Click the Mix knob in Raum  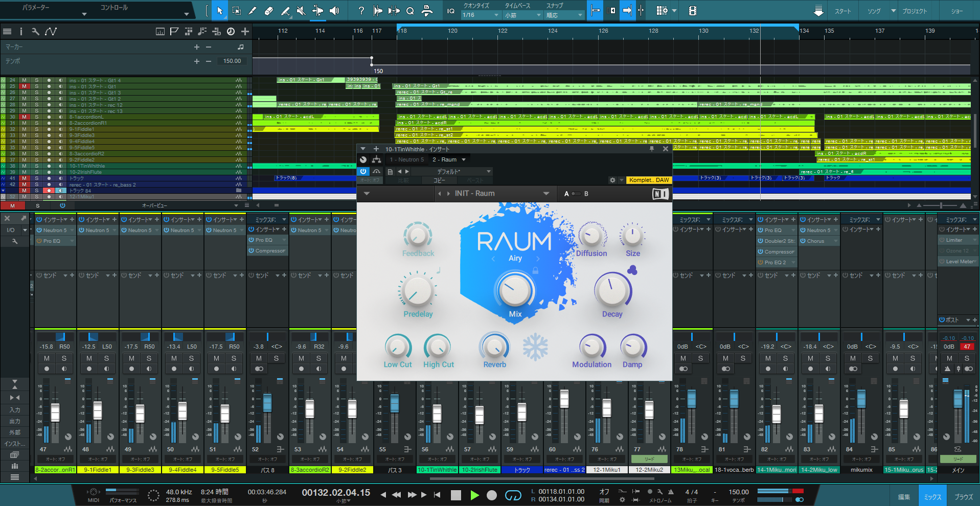coord(515,290)
